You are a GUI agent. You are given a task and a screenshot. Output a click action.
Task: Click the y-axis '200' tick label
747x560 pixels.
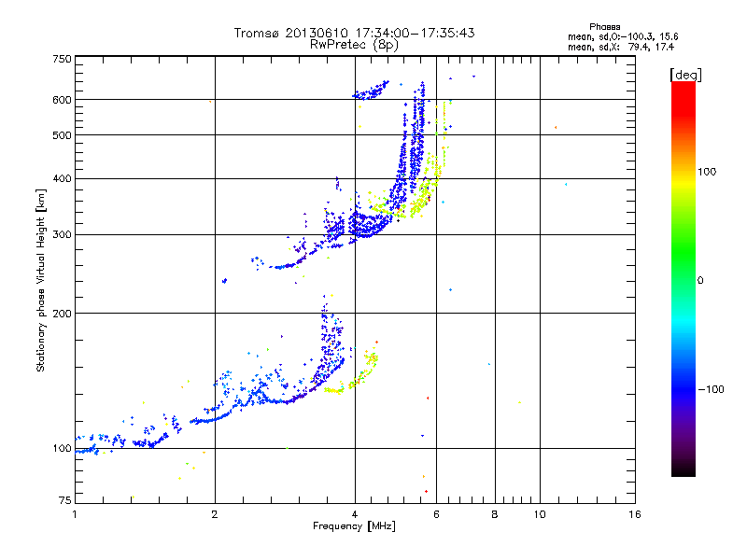[x=62, y=314]
